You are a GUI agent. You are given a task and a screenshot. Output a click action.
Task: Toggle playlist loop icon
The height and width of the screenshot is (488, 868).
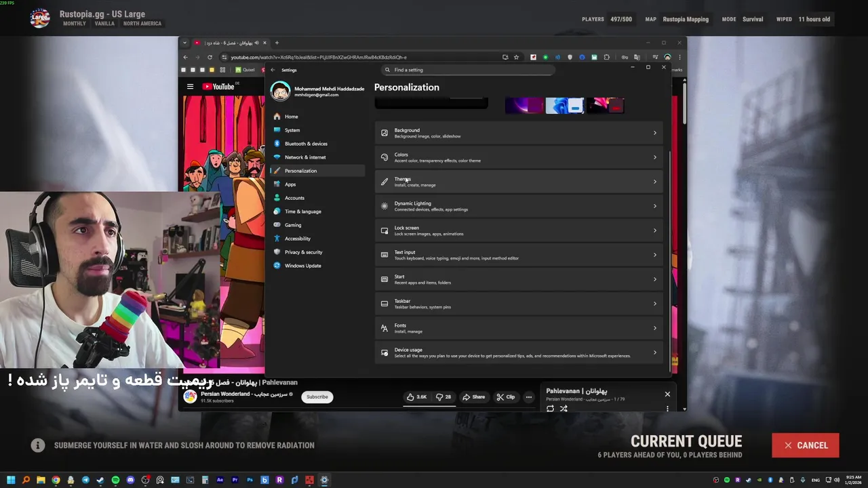pyautogui.click(x=550, y=408)
